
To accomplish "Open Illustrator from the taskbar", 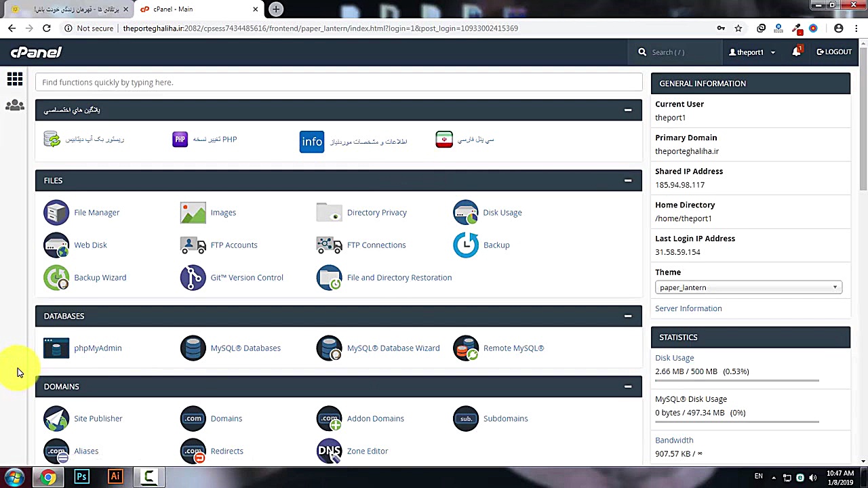I will [x=115, y=477].
